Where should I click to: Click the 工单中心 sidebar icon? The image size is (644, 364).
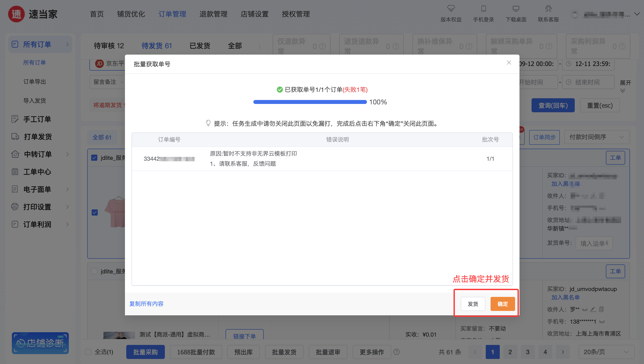(15, 172)
